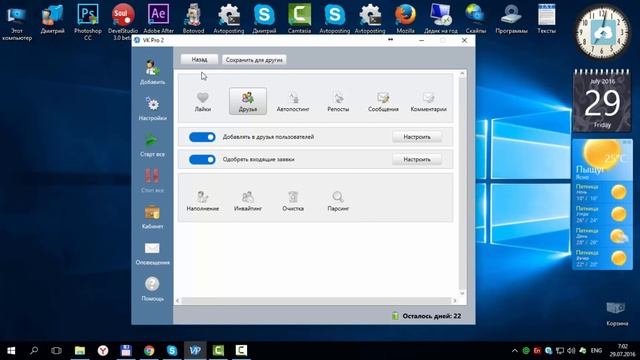Open Task View on taskbar
640x360 pixels.
click(x=56, y=351)
